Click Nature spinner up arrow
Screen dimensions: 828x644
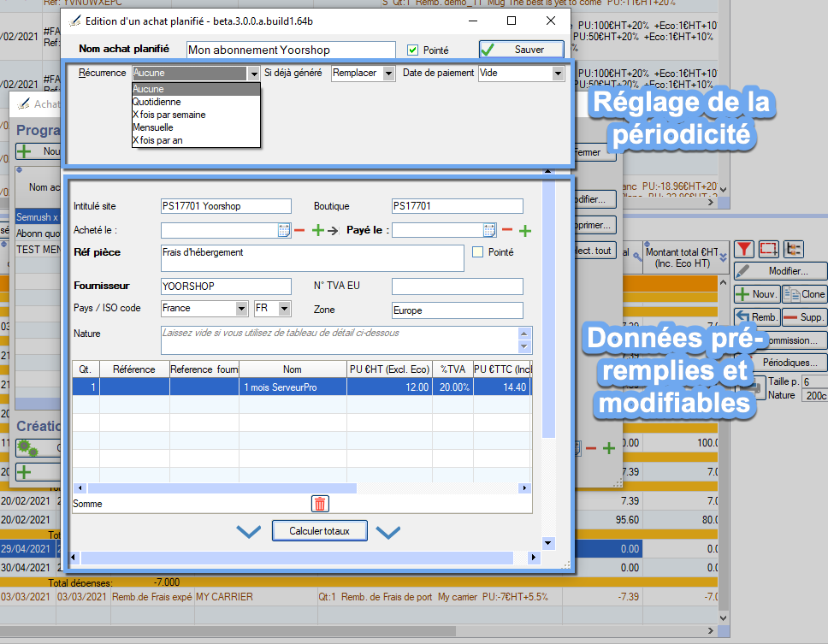(x=524, y=334)
